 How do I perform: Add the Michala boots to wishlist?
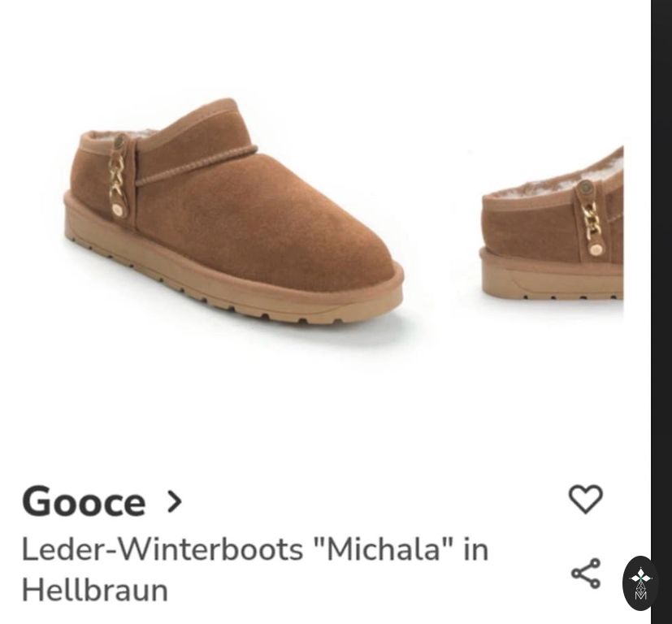pyautogui.click(x=585, y=499)
